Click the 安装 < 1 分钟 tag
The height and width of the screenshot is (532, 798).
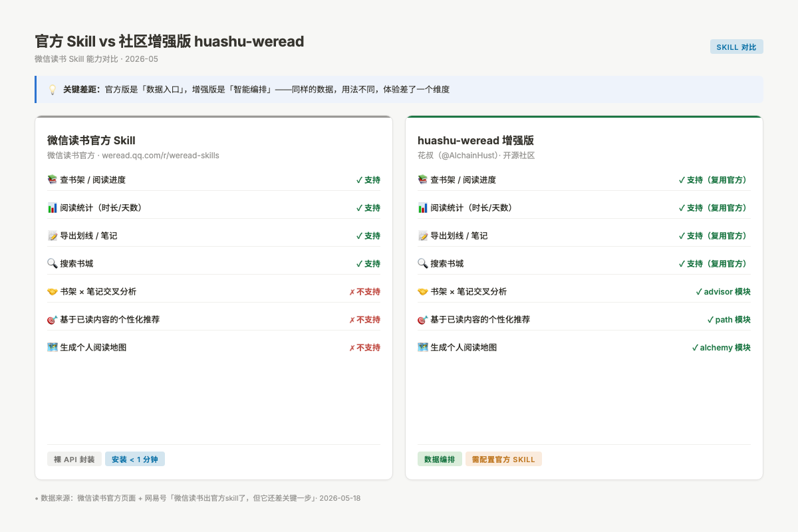coord(135,460)
